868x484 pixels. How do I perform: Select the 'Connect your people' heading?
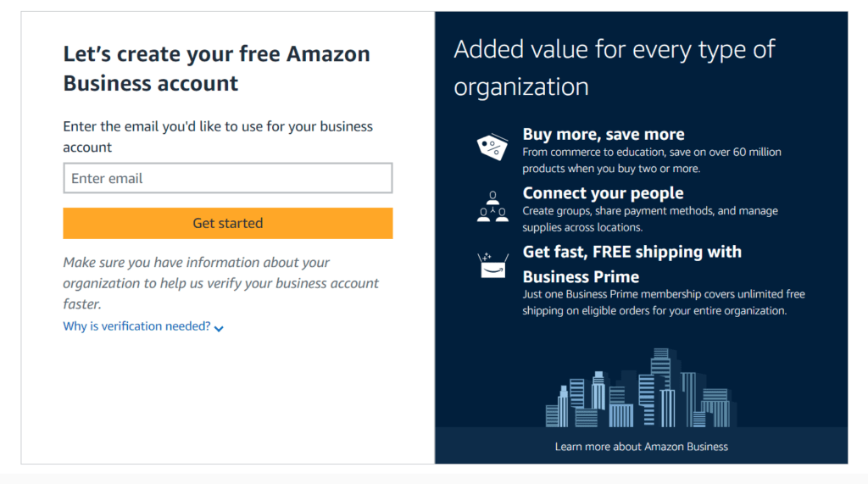[x=603, y=192]
